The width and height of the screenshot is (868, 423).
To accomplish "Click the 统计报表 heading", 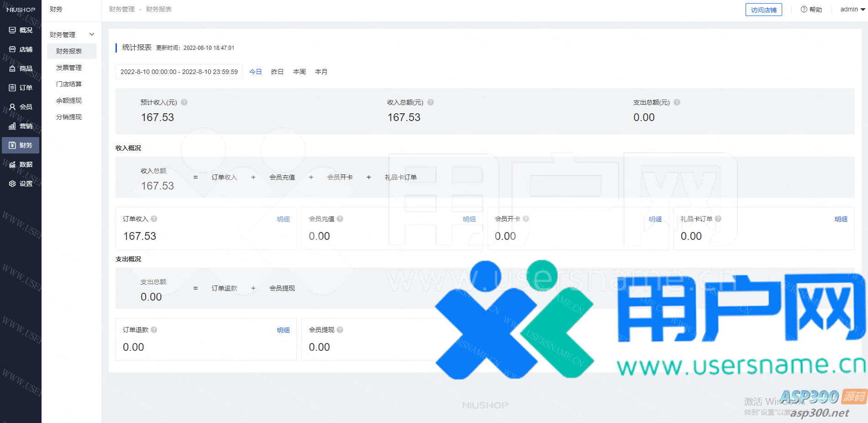I will pyautogui.click(x=137, y=48).
